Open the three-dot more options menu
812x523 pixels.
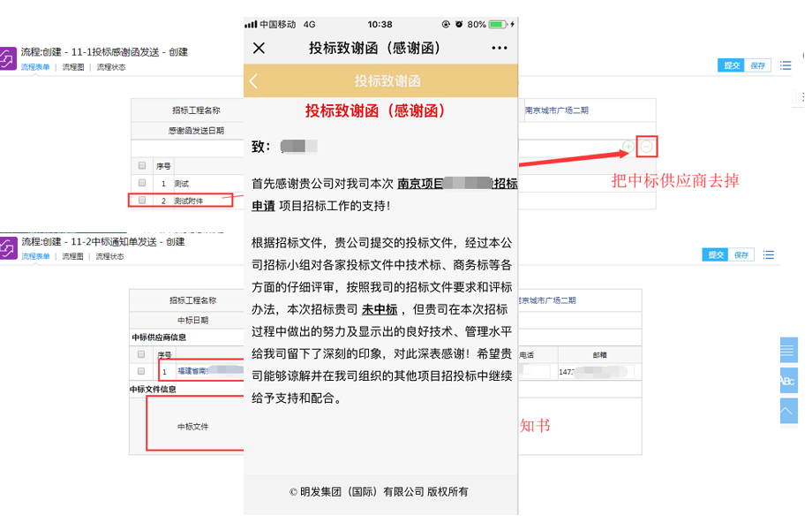(500, 48)
